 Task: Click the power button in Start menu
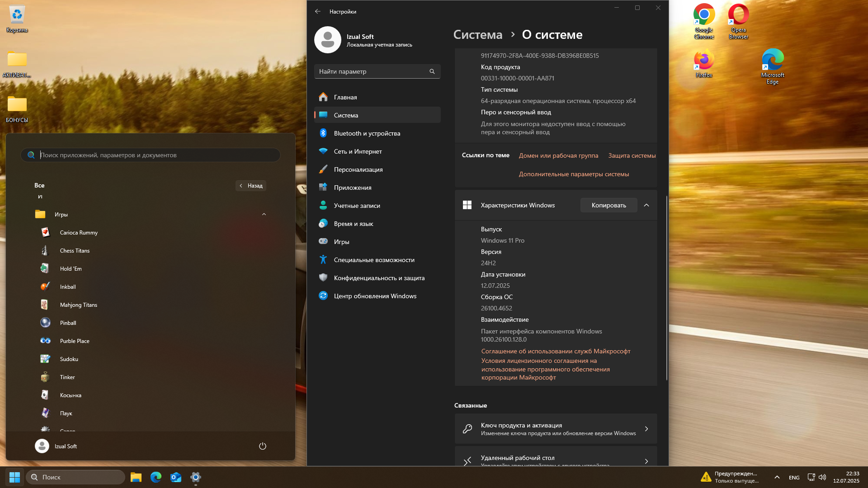[x=263, y=446]
